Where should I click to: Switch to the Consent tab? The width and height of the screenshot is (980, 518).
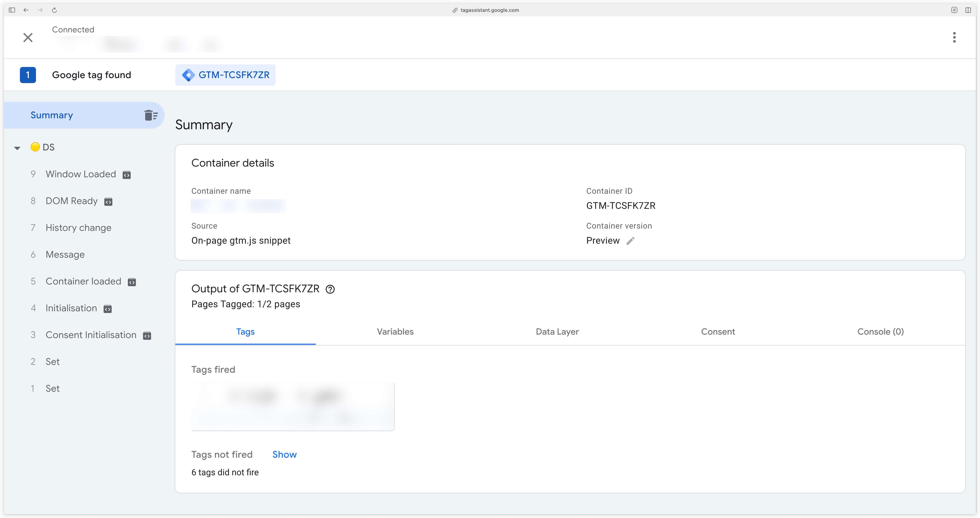[x=718, y=332]
